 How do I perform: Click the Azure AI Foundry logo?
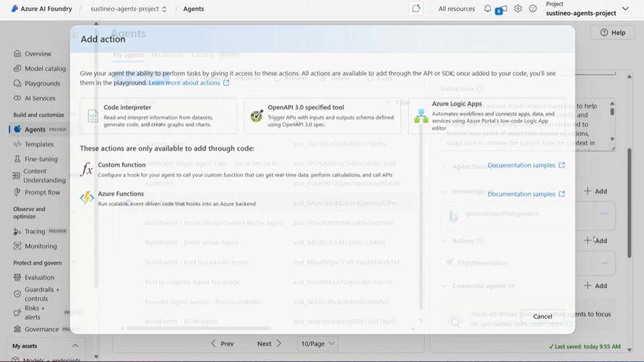(x=14, y=9)
